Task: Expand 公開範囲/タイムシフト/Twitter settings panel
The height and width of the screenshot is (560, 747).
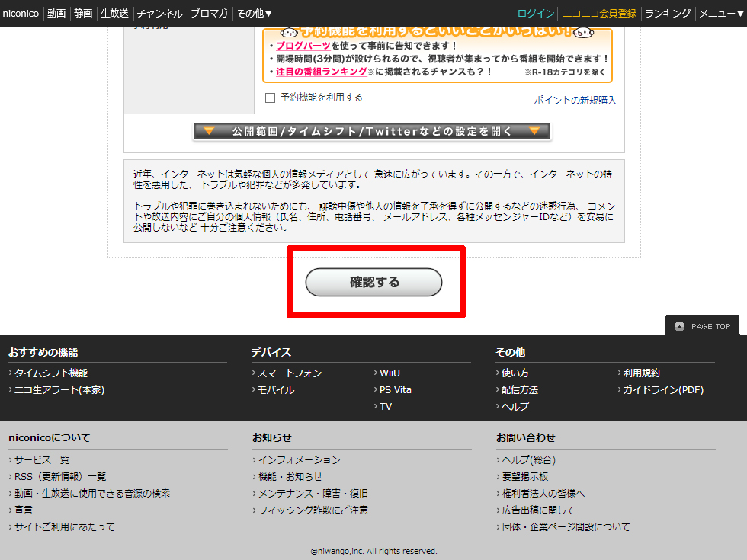Action: tap(371, 131)
